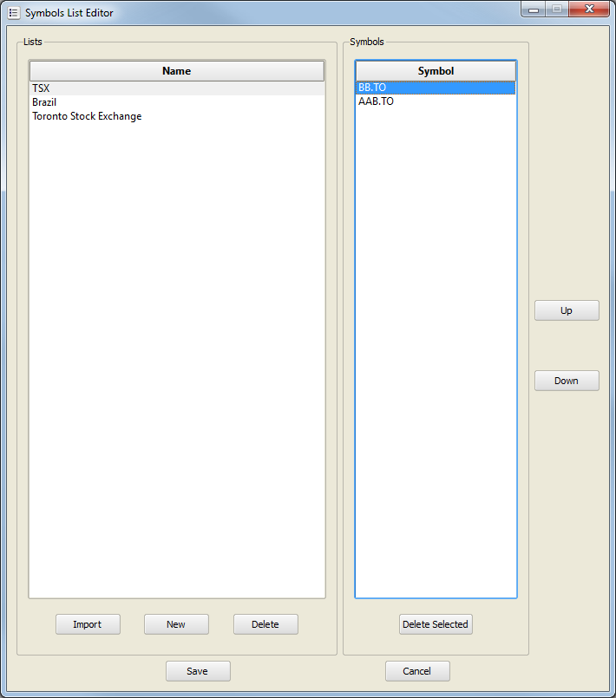This screenshot has width=616, height=698.
Task: Close the Symbols List Editor window
Action: pyautogui.click(x=590, y=10)
